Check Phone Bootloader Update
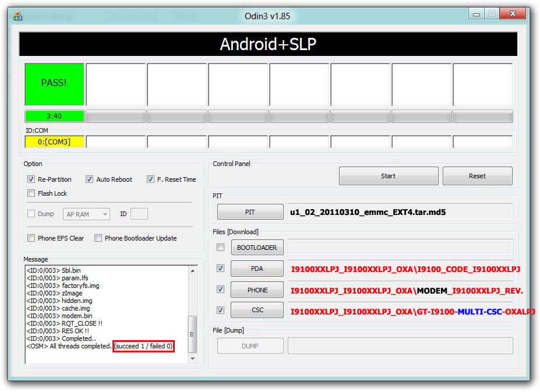This screenshot has width=540, height=392. coord(98,238)
